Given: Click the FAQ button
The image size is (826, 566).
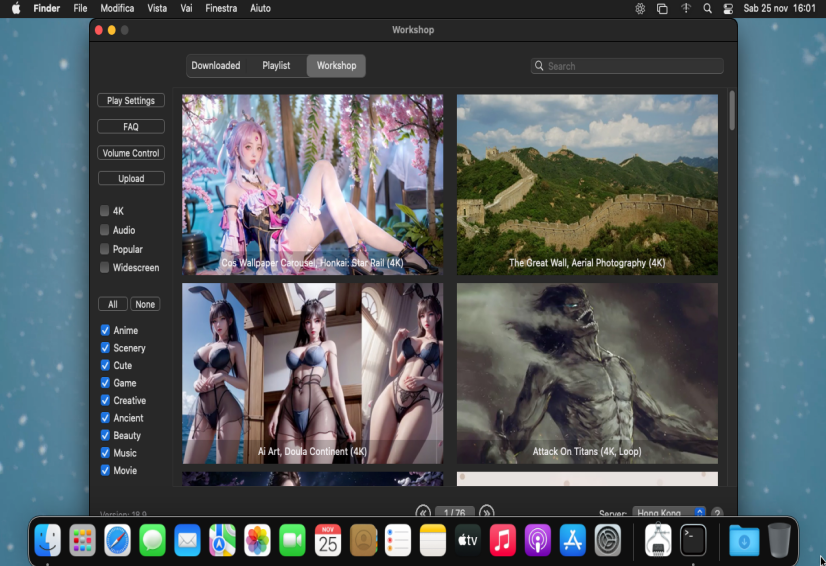Looking at the screenshot, I should [x=131, y=126].
